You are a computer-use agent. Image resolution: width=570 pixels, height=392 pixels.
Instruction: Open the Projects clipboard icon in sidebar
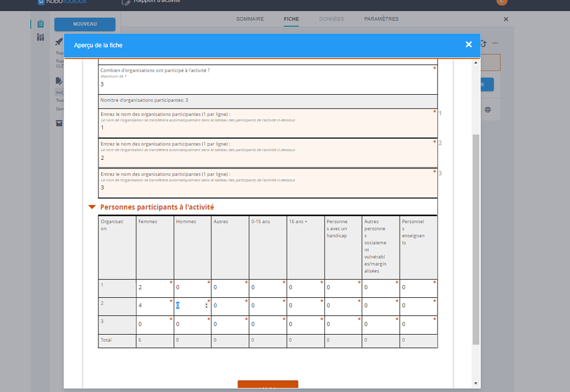click(40, 24)
